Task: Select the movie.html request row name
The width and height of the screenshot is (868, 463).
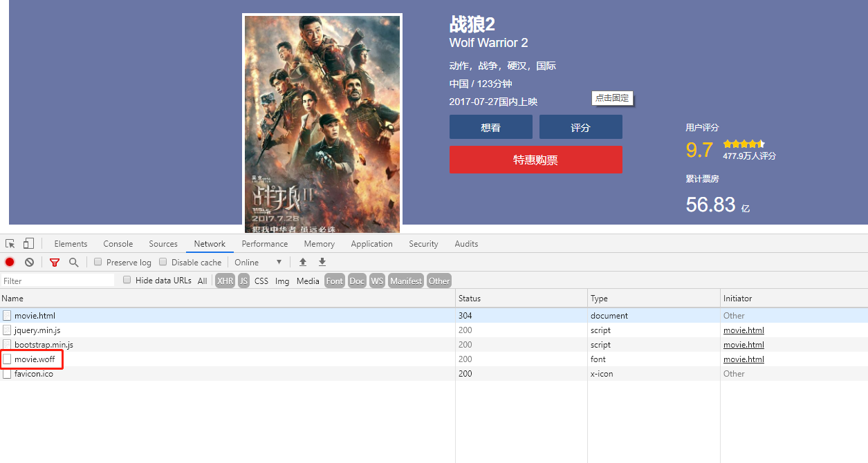Action: 35,316
